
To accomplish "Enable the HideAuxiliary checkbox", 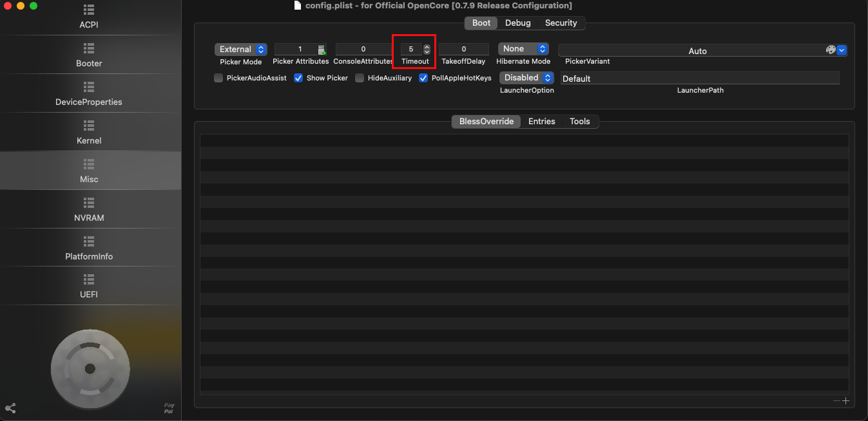I will tap(360, 78).
